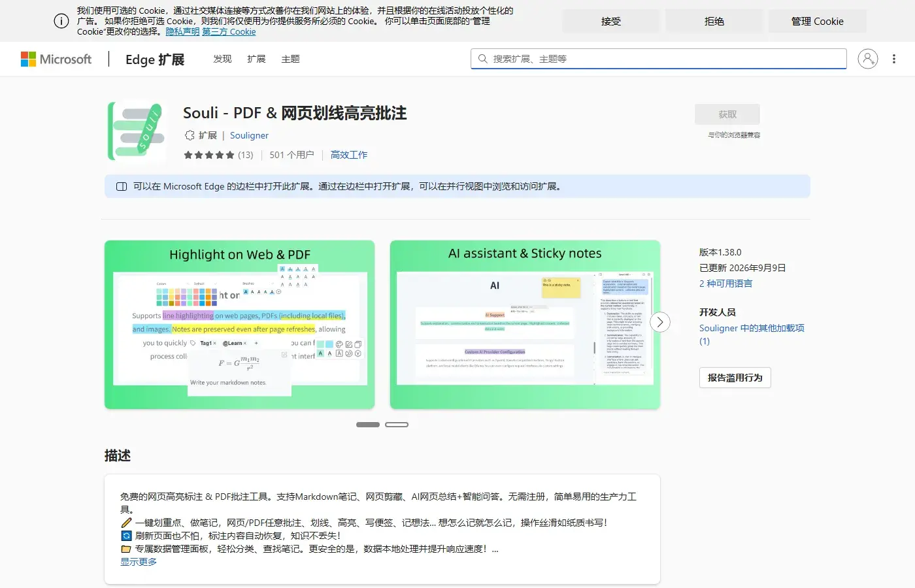Open 管理 Cookie settings
Image resolution: width=915 pixels, height=588 pixels.
pos(818,21)
